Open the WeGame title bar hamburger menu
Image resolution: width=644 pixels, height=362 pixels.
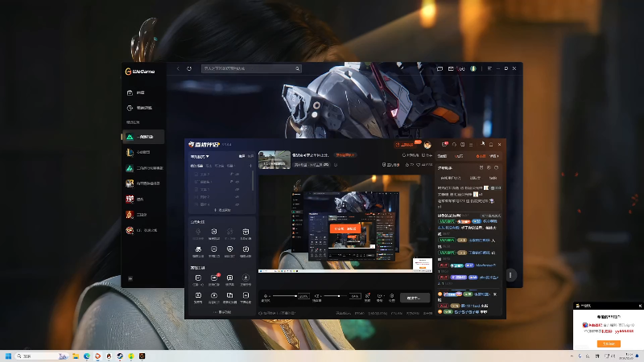[489, 68]
